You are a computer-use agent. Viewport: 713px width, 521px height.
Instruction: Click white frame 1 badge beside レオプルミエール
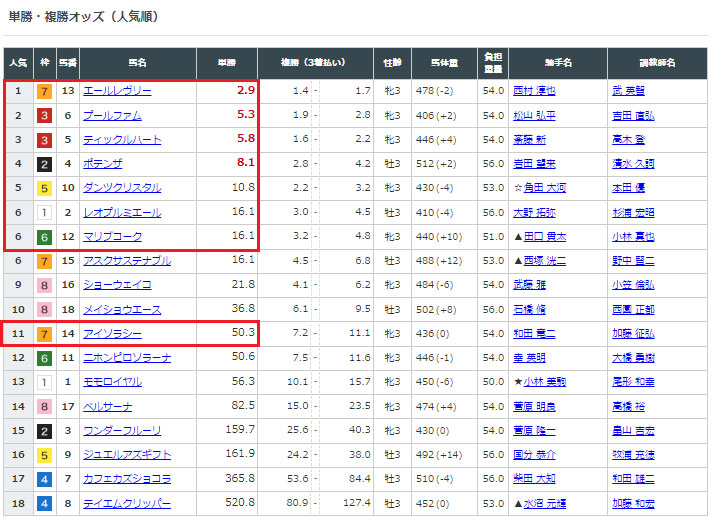(43, 212)
